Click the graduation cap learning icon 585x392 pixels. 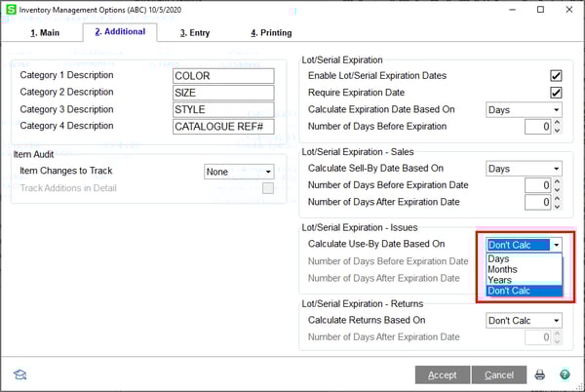point(19,374)
